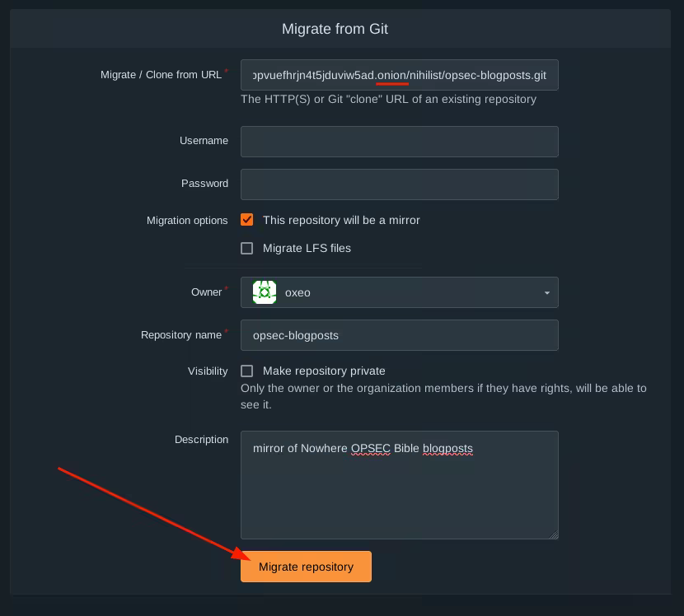Click the 'Migrate / Clone from URL' label
The height and width of the screenshot is (616, 684).
[161, 75]
